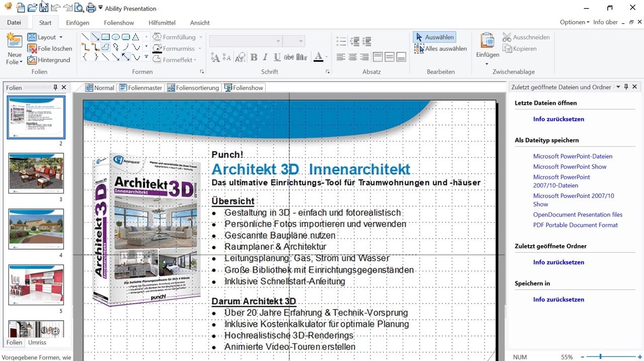644x361 pixels.
Task: Create a new document from quick access toolbar
Action: pos(20,8)
